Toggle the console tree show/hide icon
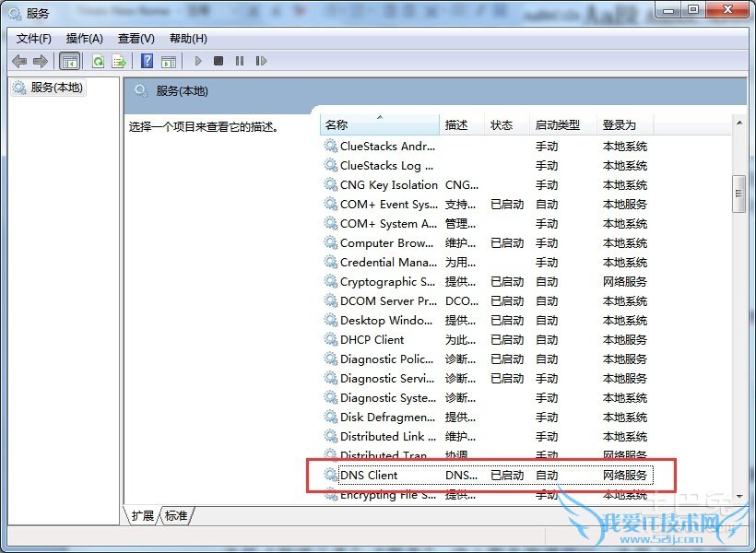 (x=69, y=61)
